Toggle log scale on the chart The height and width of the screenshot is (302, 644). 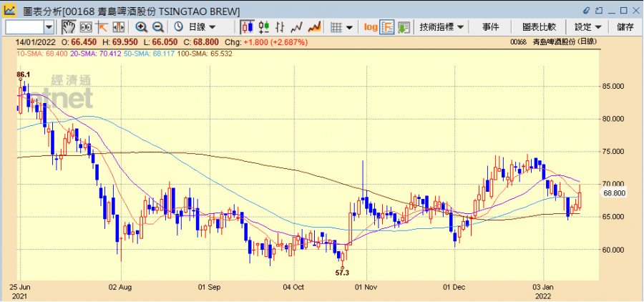(370, 26)
